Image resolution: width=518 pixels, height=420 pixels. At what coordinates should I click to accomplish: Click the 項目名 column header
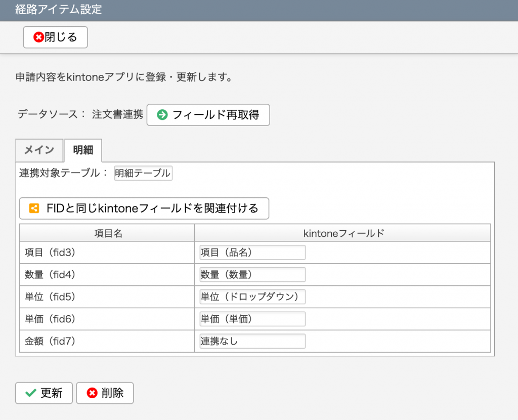(x=107, y=233)
